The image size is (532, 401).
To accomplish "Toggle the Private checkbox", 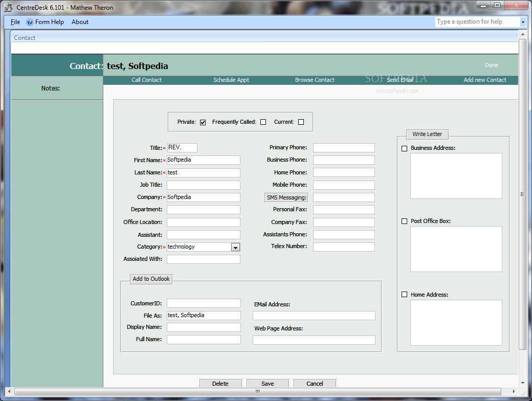I will pyautogui.click(x=203, y=122).
